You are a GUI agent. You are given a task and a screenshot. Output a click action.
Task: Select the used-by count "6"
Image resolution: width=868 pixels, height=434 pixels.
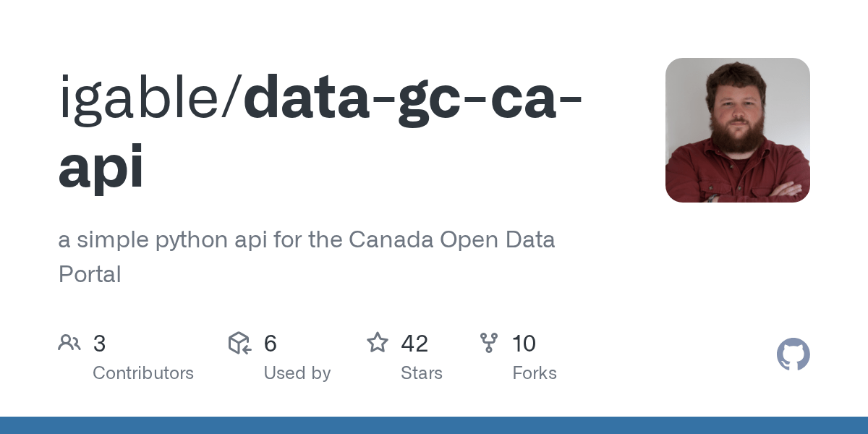point(271,344)
